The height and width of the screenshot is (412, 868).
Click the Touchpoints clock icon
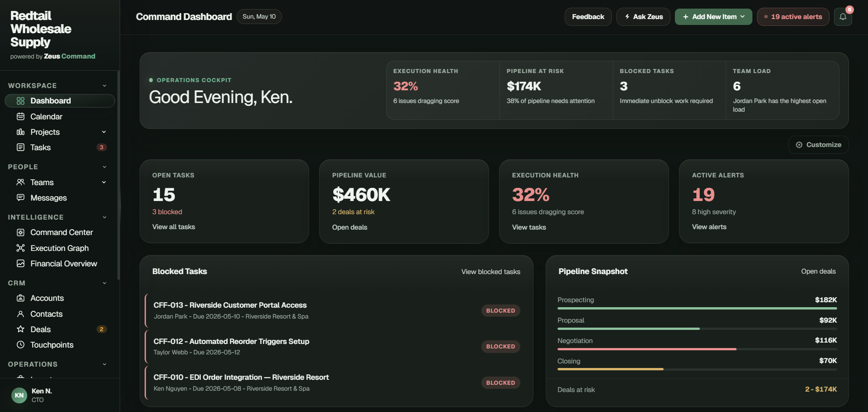[20, 345]
